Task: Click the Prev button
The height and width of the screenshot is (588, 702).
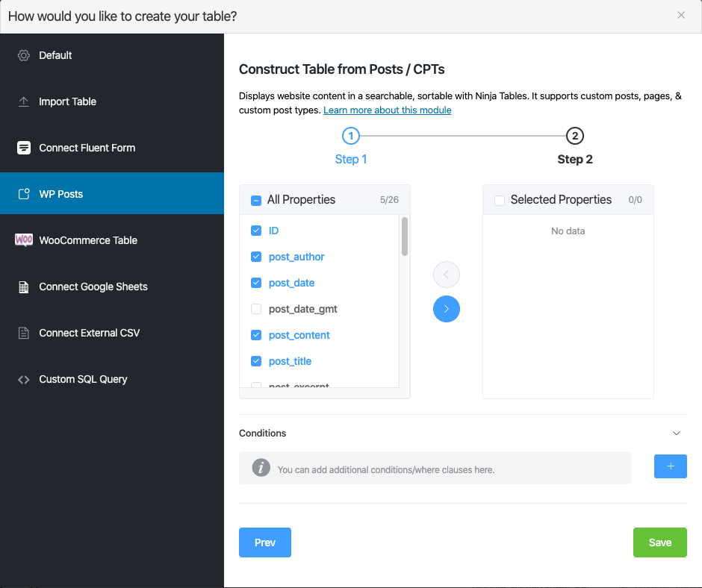Action: click(264, 542)
